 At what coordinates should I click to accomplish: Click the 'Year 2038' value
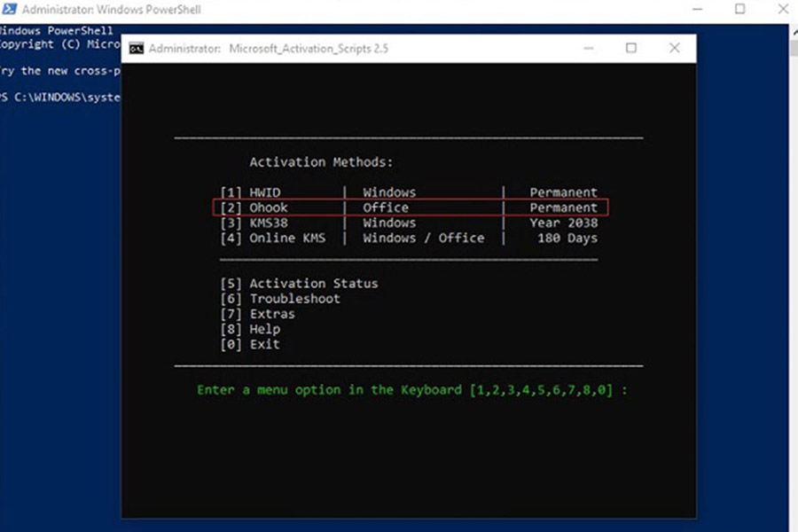point(563,223)
